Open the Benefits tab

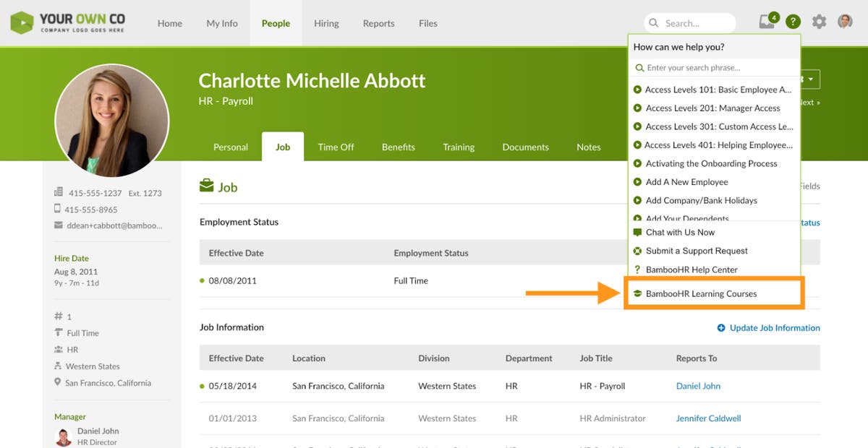click(x=398, y=147)
